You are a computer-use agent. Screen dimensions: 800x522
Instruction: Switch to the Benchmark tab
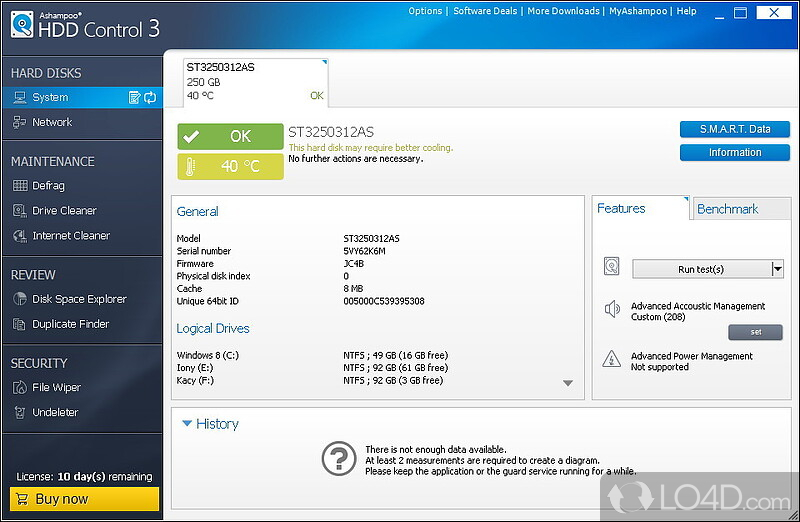pos(727,209)
